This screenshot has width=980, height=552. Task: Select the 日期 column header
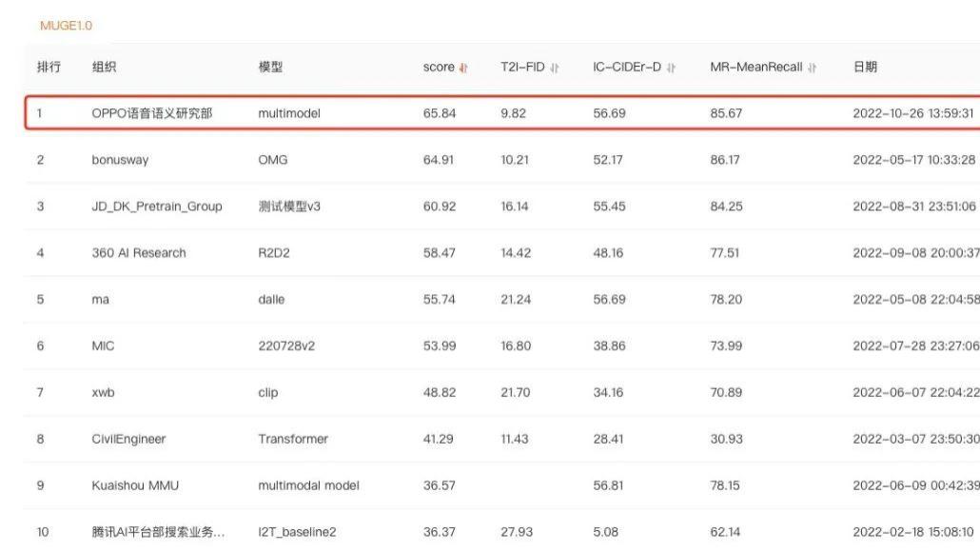pos(864,67)
